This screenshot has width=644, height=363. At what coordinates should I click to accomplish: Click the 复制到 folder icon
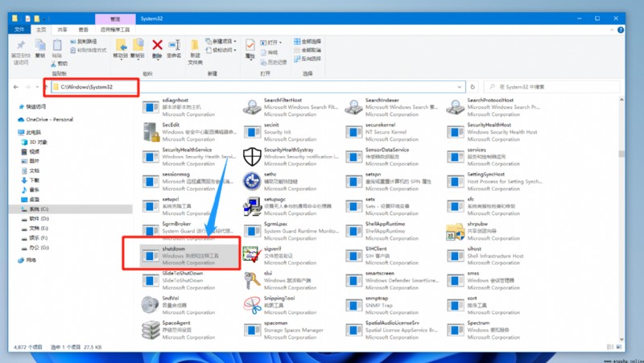138,45
